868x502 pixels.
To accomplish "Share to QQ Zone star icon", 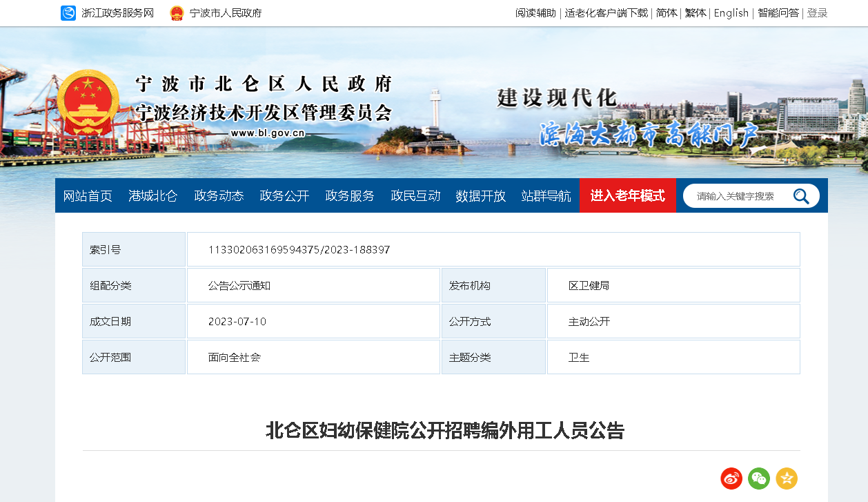I will coord(787,478).
